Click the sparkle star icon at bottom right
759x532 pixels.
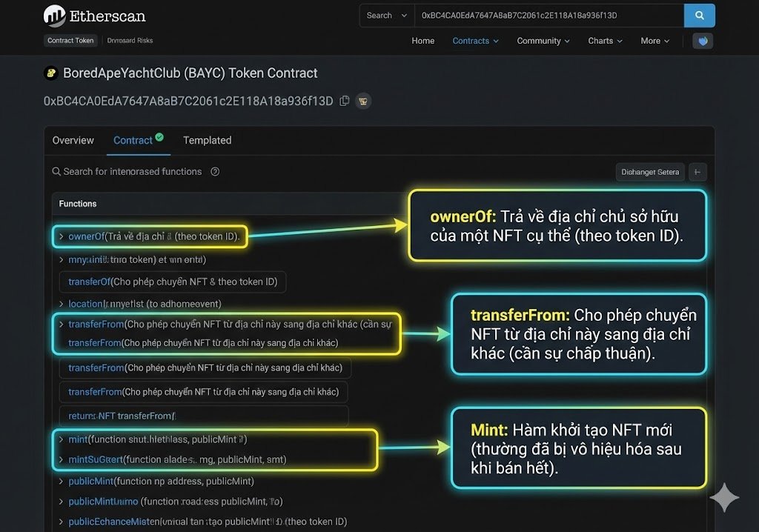[x=723, y=497]
